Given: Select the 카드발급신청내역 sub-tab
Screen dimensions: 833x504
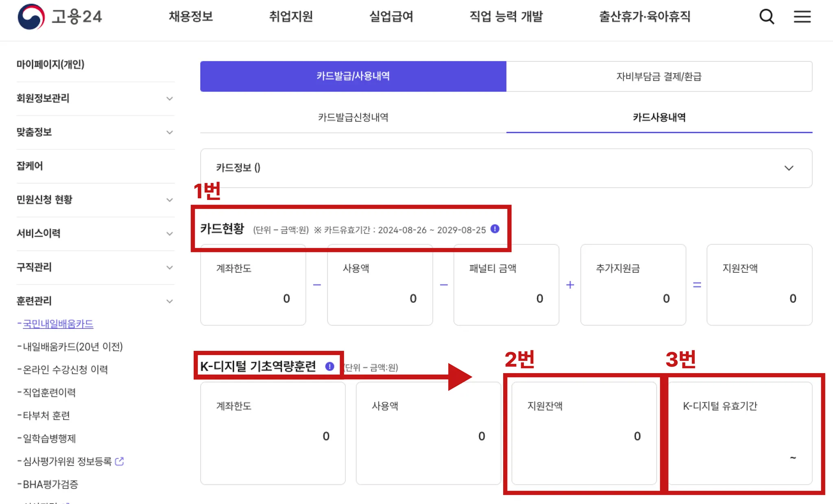Looking at the screenshot, I should 353,117.
